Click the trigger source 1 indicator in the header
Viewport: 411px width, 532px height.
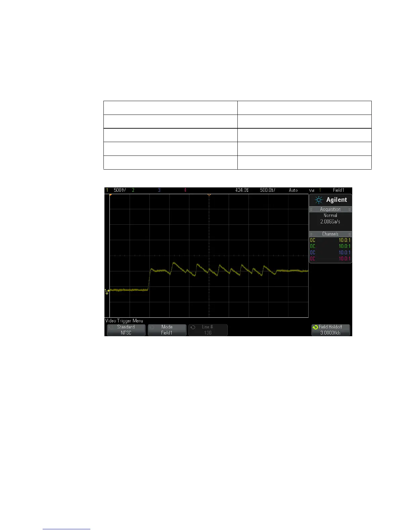pyautogui.click(x=320, y=190)
